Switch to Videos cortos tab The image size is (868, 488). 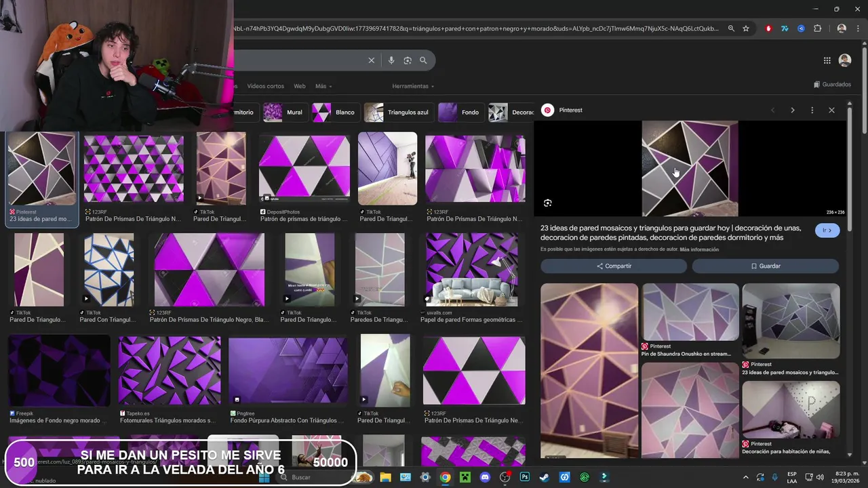pyautogui.click(x=265, y=86)
